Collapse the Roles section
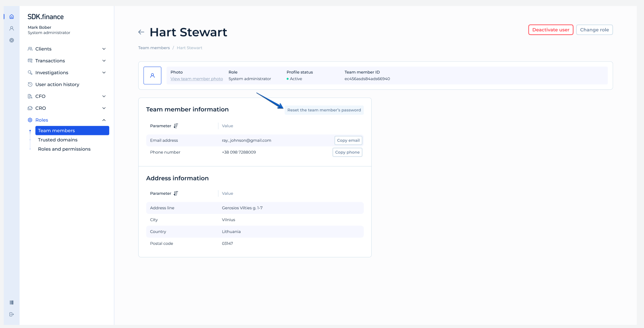This screenshot has width=644, height=328. point(104,120)
